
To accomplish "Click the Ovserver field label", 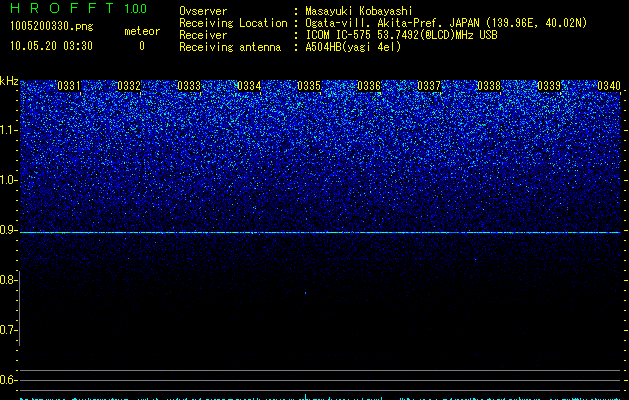I will coord(203,11).
